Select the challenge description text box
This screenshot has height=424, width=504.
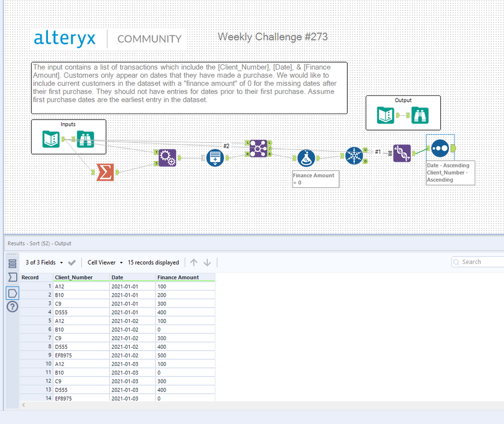189,88
